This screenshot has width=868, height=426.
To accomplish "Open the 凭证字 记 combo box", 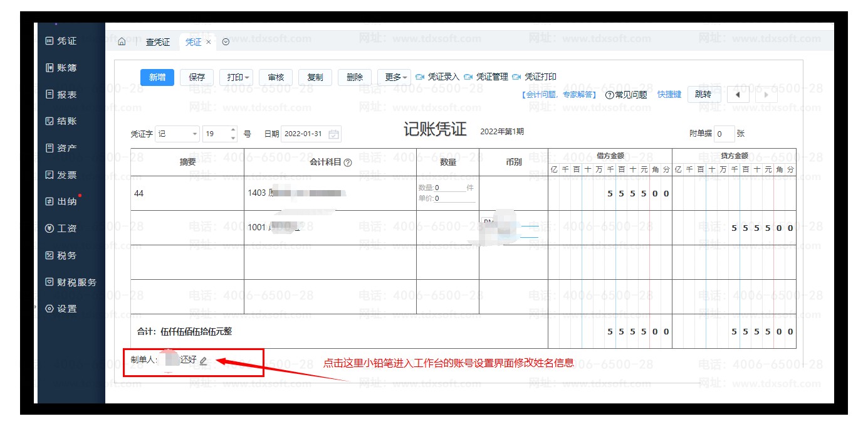I will [177, 134].
